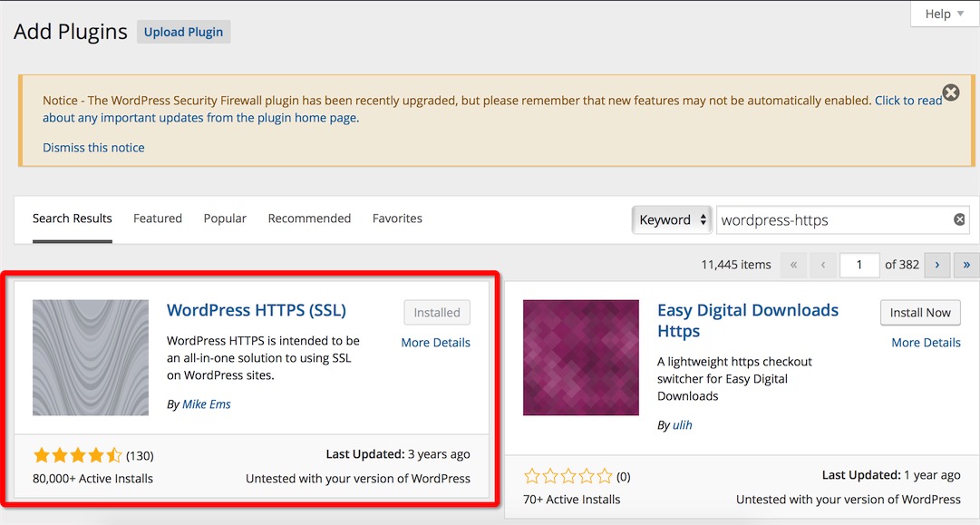This screenshot has width=980, height=525.
Task: Clear the plugin search field
Action: pyautogui.click(x=959, y=219)
